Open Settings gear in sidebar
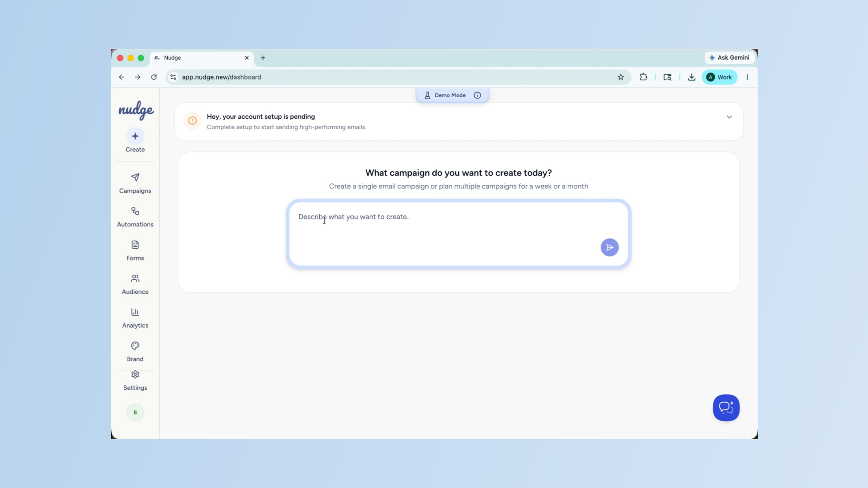This screenshot has width=868, height=488. pos(135,381)
